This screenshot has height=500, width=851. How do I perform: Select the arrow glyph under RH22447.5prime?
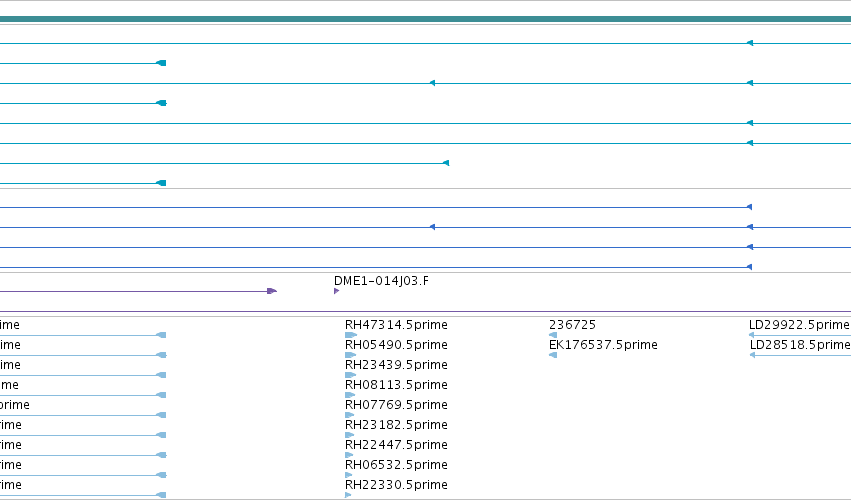[x=349, y=455]
